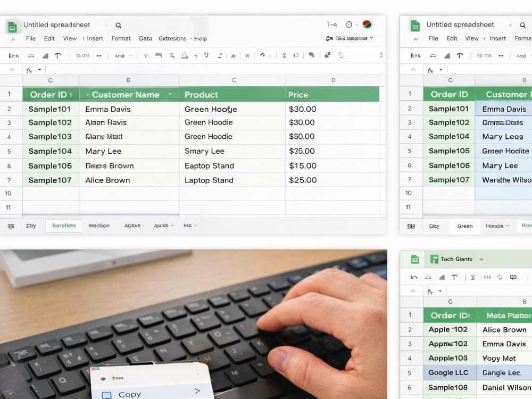Open the Houdie tab dropdown in right window
532x399 pixels.
(508, 226)
